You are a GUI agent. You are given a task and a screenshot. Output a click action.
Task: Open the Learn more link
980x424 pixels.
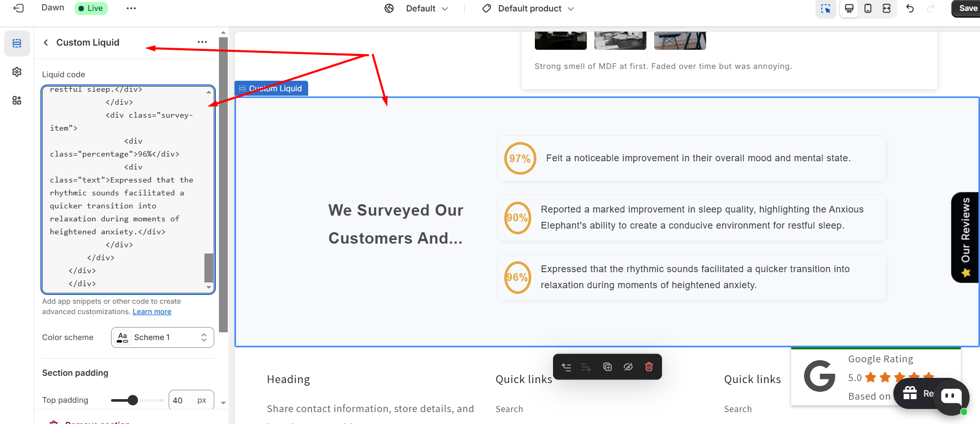(152, 312)
